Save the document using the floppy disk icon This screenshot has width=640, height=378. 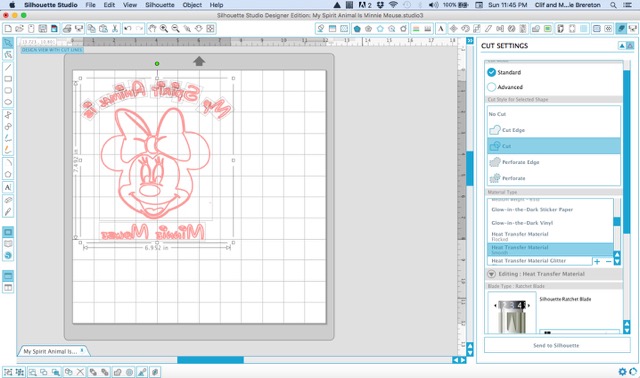tap(42, 29)
